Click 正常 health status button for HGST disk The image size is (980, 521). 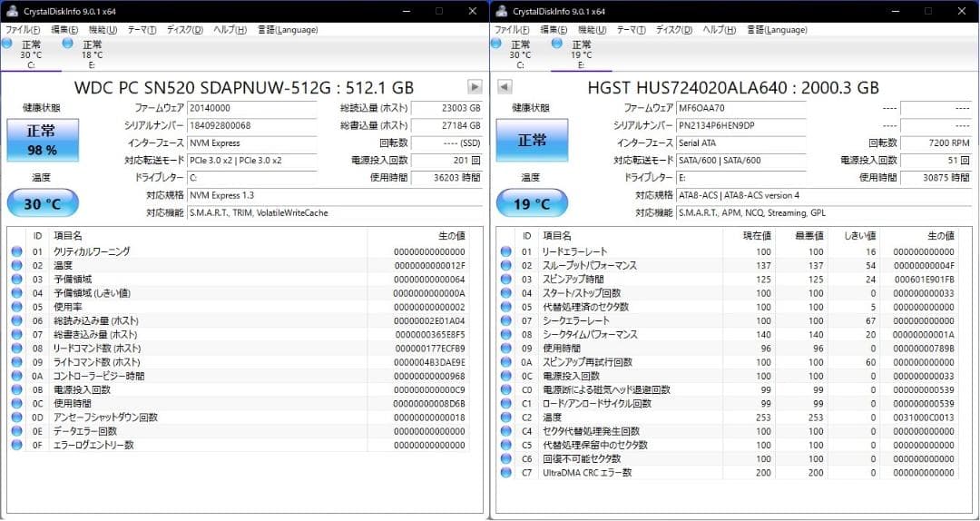[x=533, y=140]
